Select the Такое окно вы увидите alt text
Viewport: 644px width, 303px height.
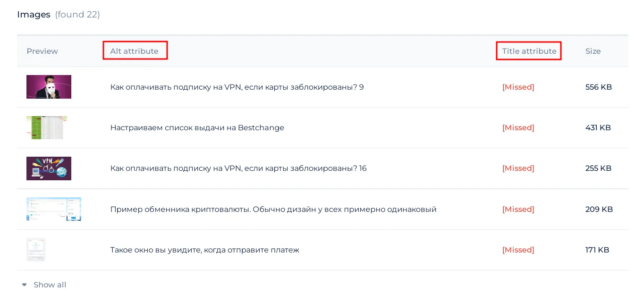pos(204,250)
